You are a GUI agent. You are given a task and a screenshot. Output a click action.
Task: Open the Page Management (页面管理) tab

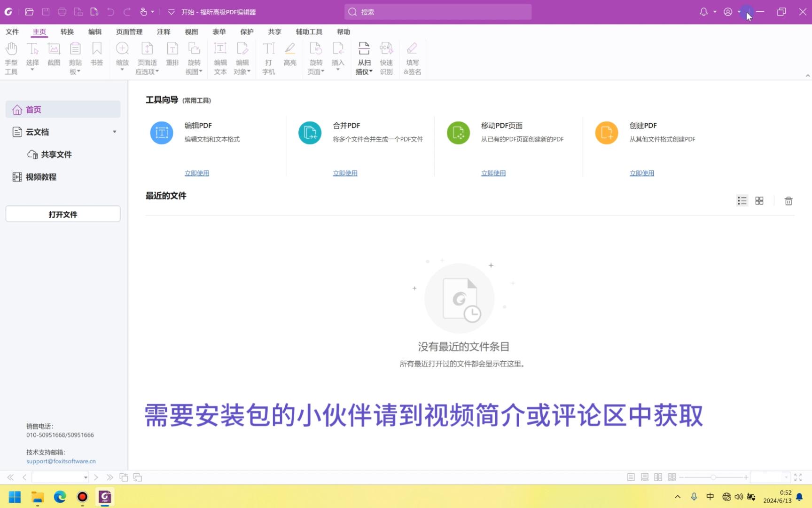[129, 32]
